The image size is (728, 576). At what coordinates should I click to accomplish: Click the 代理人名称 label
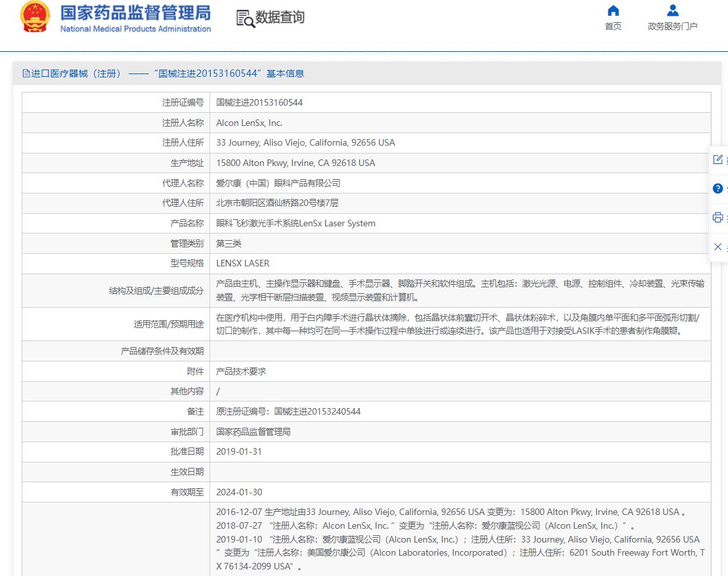(x=183, y=183)
